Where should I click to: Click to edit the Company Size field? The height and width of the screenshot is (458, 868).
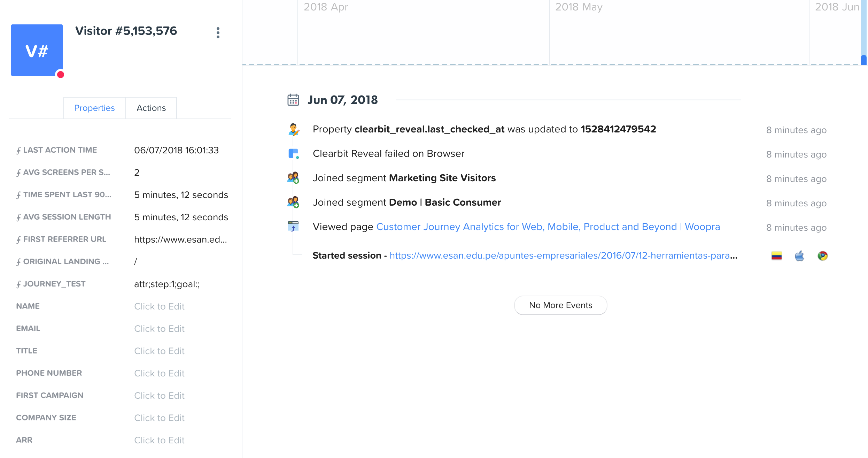tap(159, 418)
